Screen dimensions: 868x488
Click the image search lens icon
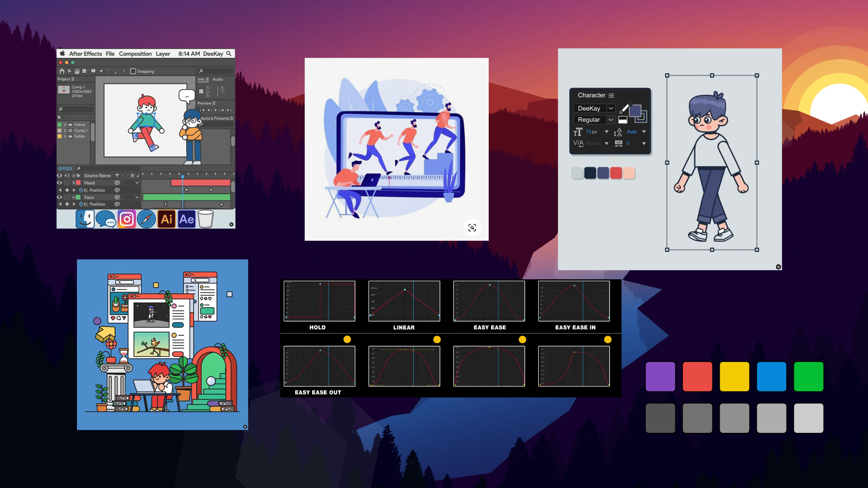472,228
